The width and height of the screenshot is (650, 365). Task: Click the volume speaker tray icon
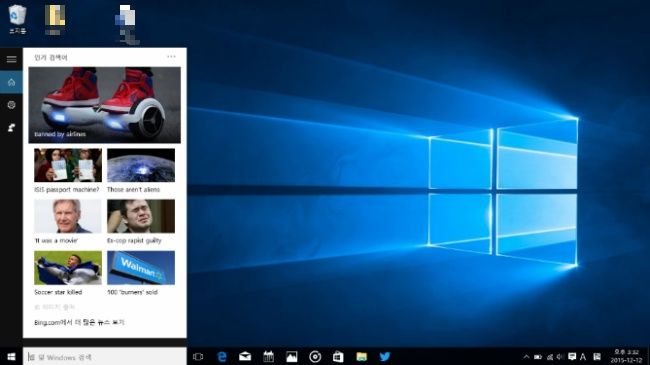(560, 357)
